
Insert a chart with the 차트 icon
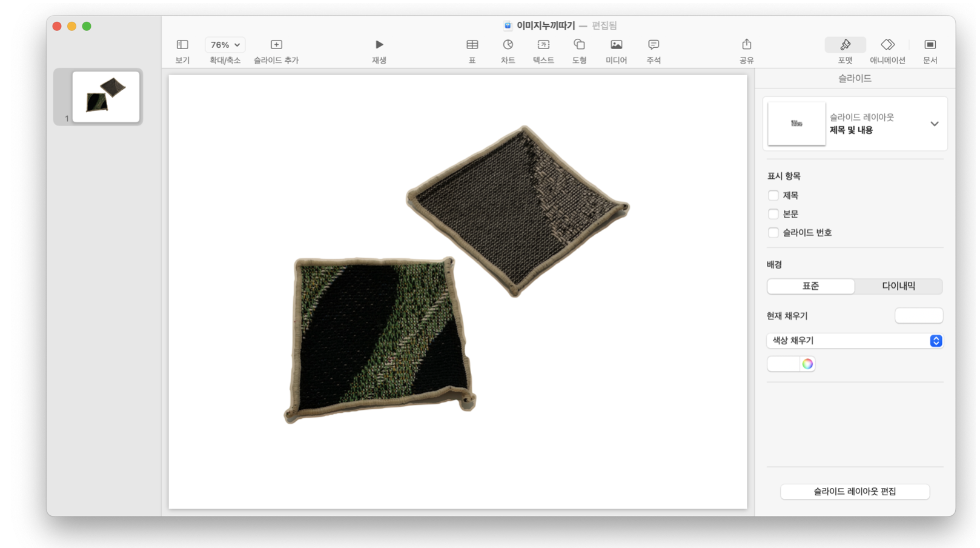508,45
